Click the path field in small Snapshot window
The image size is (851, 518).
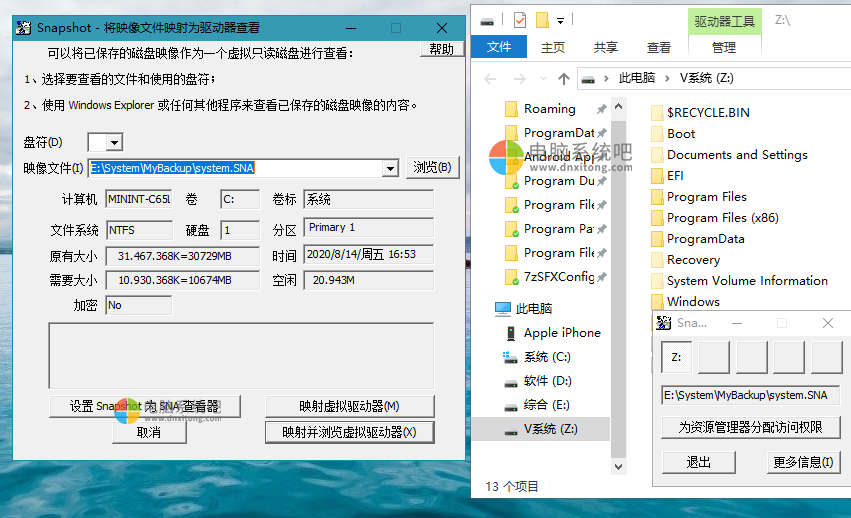[x=751, y=395]
